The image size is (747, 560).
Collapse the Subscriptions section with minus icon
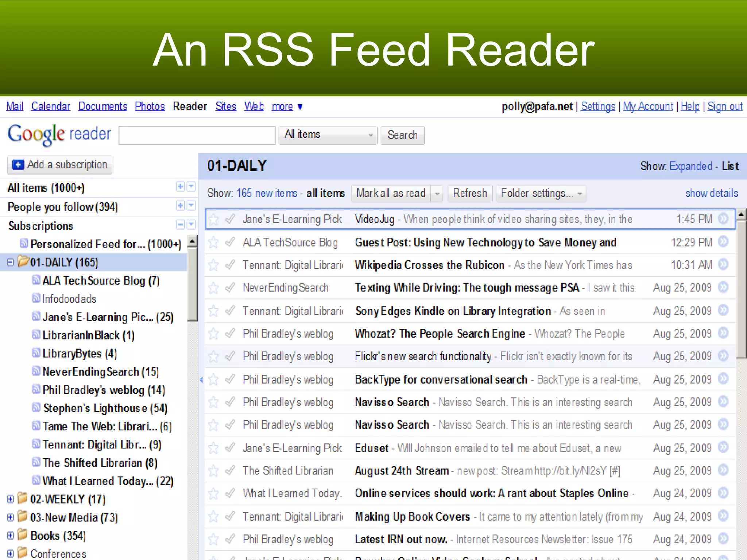point(180,224)
